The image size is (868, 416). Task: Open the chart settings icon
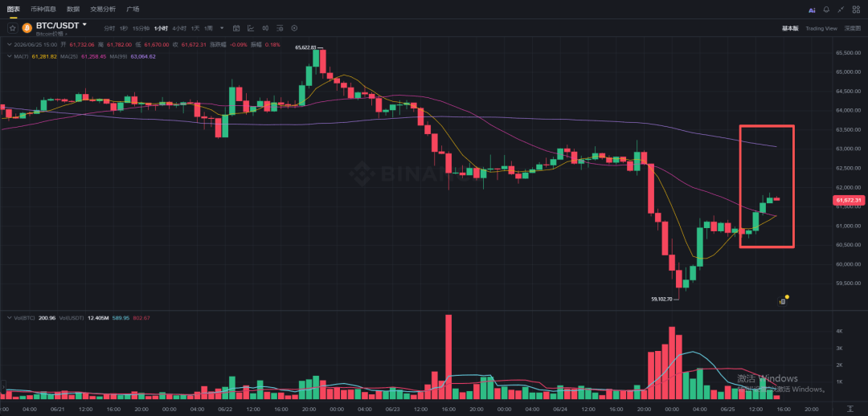coord(294,28)
